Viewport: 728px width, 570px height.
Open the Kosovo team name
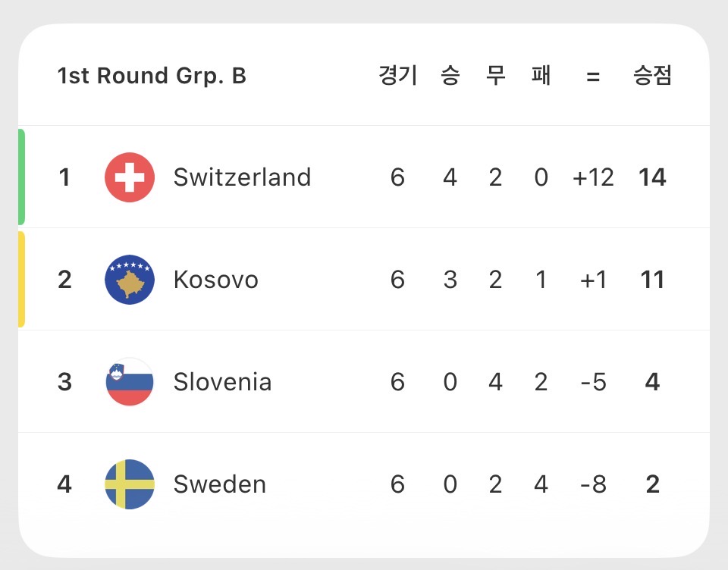tap(215, 280)
